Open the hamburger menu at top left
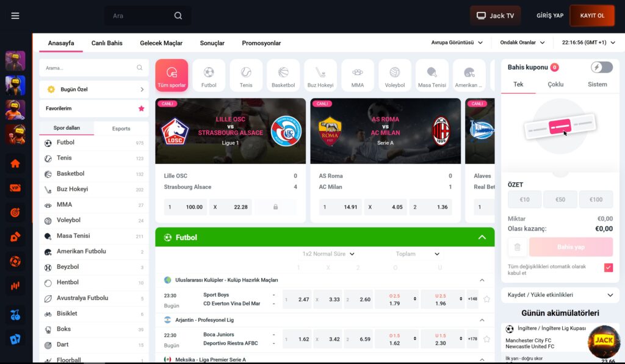The width and height of the screenshot is (625, 364). (15, 16)
